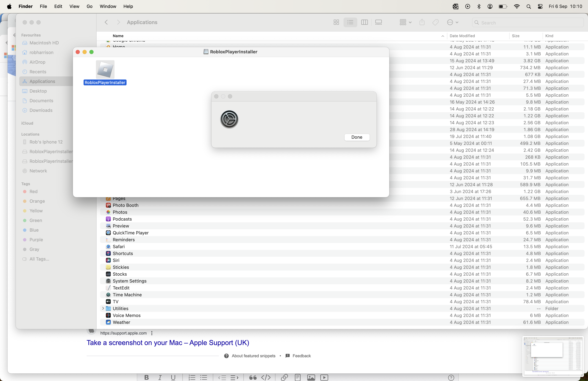Switch Finder to gallery view
588x381 pixels.
tap(378, 23)
